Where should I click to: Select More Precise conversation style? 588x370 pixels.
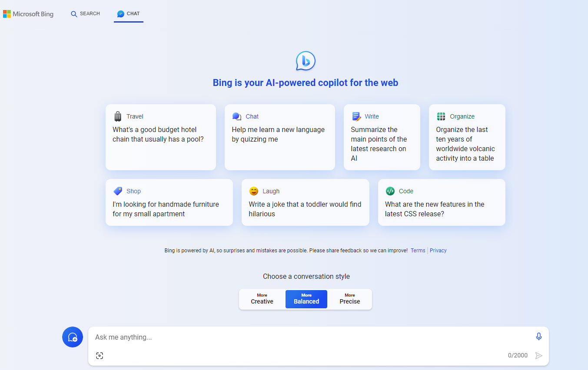350,299
